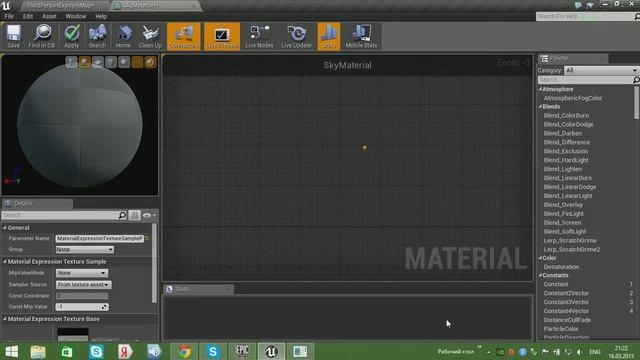
Task: Open Details view options eye dropdown
Action: (x=149, y=215)
